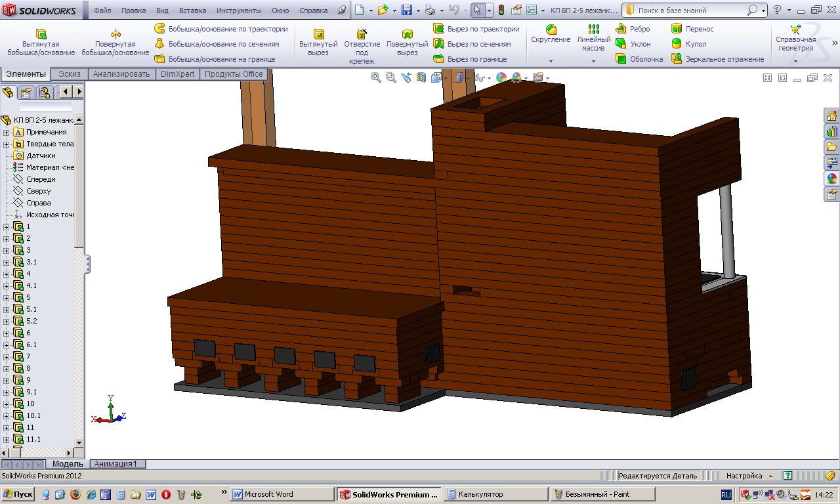Click the Extruded Cut (Вытянутый вырез) icon
The image size is (840, 504).
[x=318, y=34]
